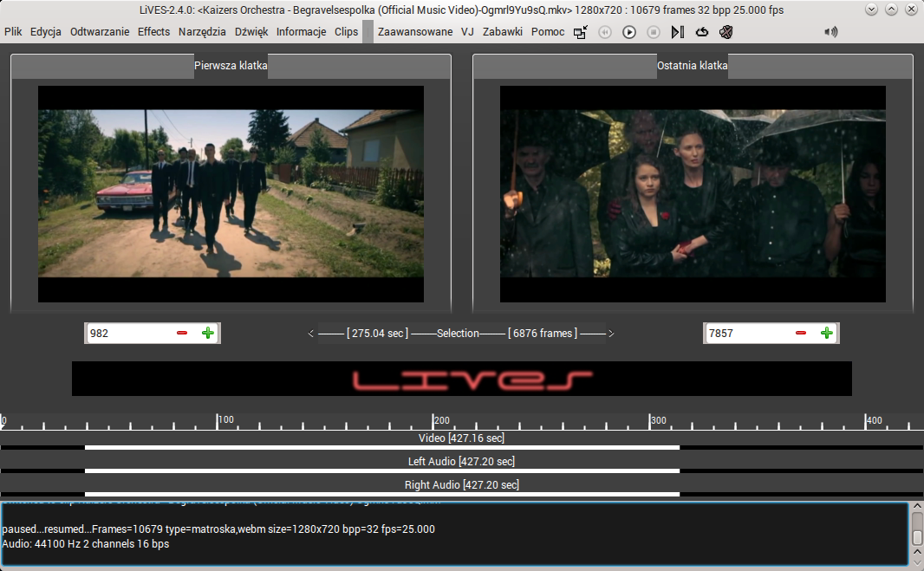Screen dimensions: 924x571
Task: Open the Zabawki menu
Action: pyautogui.click(x=503, y=32)
